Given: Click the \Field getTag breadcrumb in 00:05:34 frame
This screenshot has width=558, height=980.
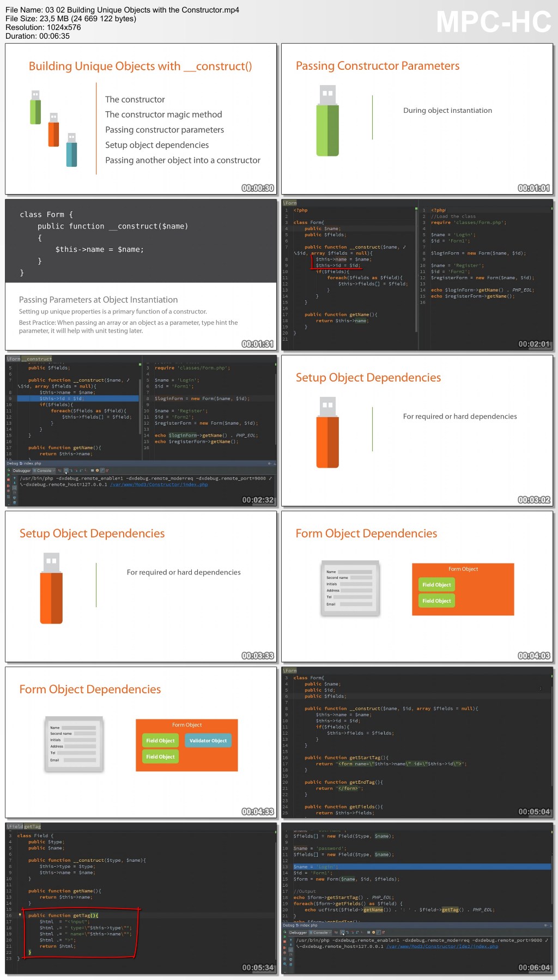Looking at the screenshot, I should tap(24, 826).
